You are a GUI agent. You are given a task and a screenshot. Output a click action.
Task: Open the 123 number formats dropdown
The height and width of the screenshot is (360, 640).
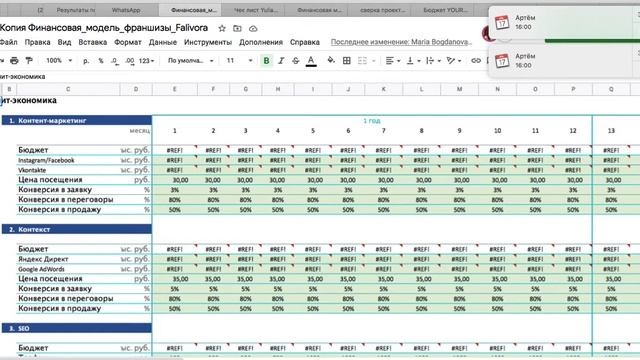[147, 60]
